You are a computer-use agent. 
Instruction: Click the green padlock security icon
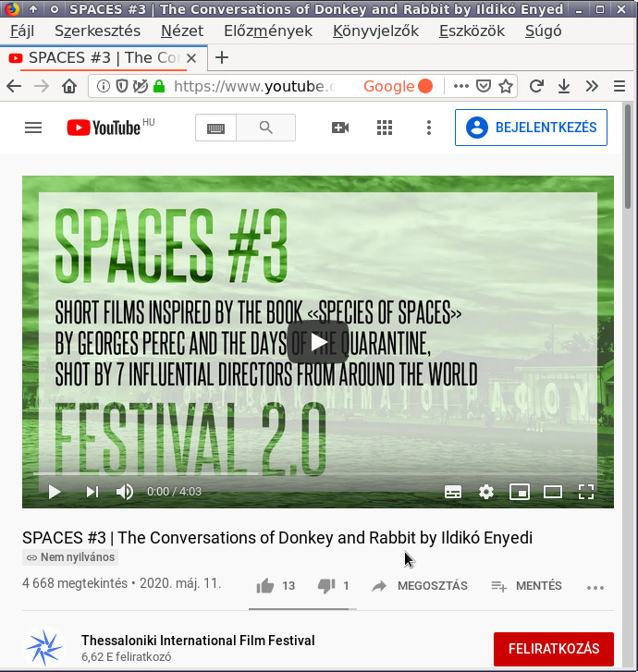(159, 86)
